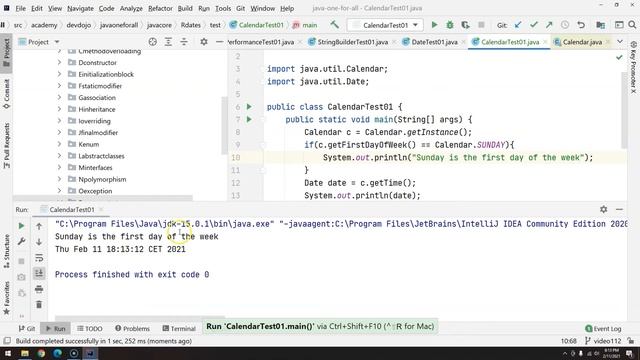Show hidden editor tabs dropdown
The width and height of the screenshot is (640, 360).
620,42
